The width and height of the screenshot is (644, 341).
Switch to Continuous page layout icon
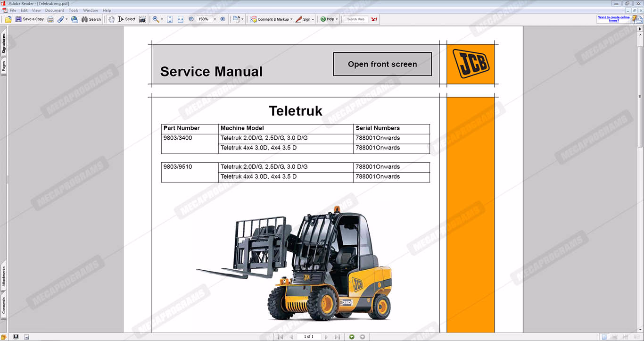point(614,337)
